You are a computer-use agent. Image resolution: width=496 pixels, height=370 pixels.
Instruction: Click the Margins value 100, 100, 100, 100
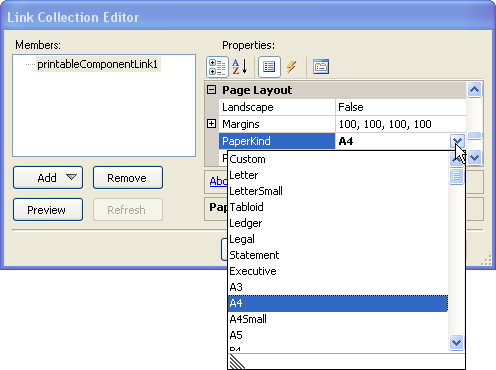[401, 124]
